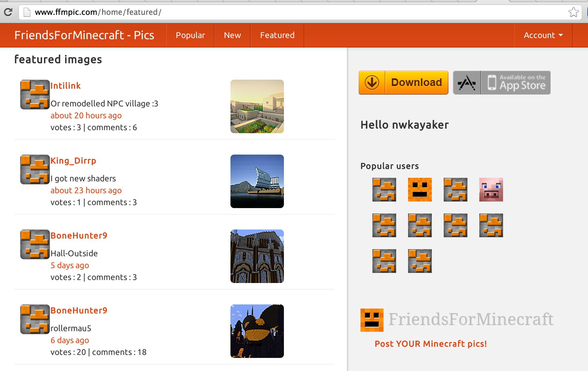Click the 'I got new shaders' caption

[83, 178]
